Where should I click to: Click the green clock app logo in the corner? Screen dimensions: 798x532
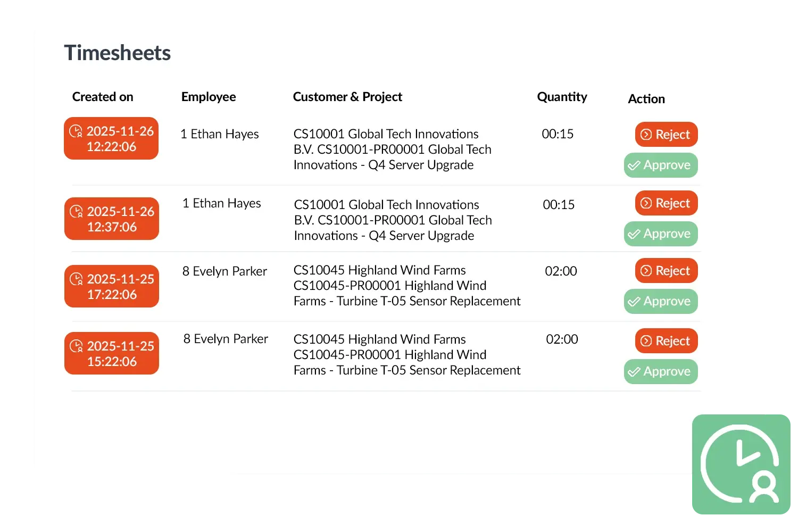(740, 464)
